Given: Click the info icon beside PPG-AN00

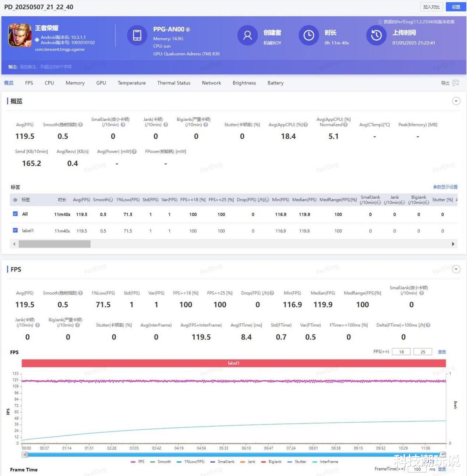Looking at the screenshot, I should click(188, 30).
